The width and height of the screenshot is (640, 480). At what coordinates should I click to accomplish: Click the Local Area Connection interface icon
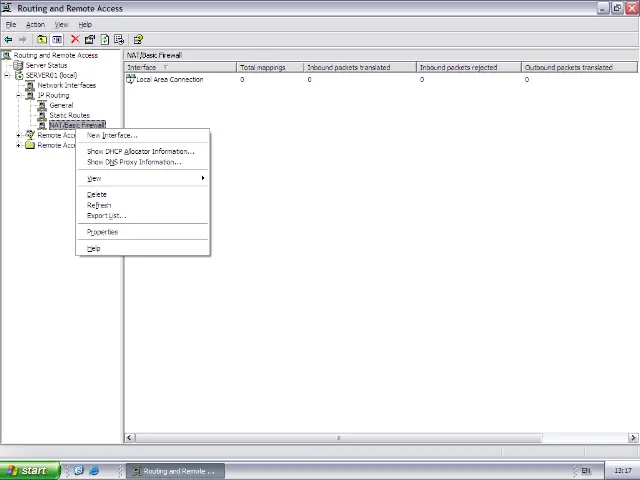[130, 79]
